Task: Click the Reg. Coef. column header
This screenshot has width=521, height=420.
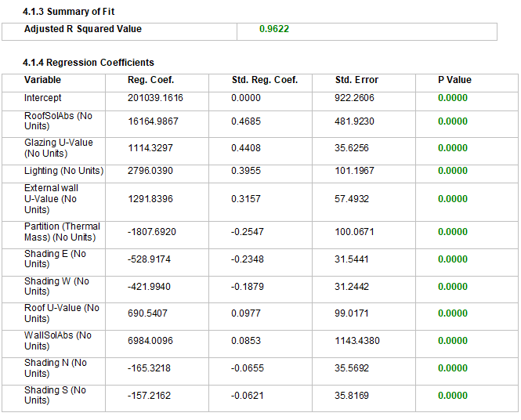Action: coord(150,80)
